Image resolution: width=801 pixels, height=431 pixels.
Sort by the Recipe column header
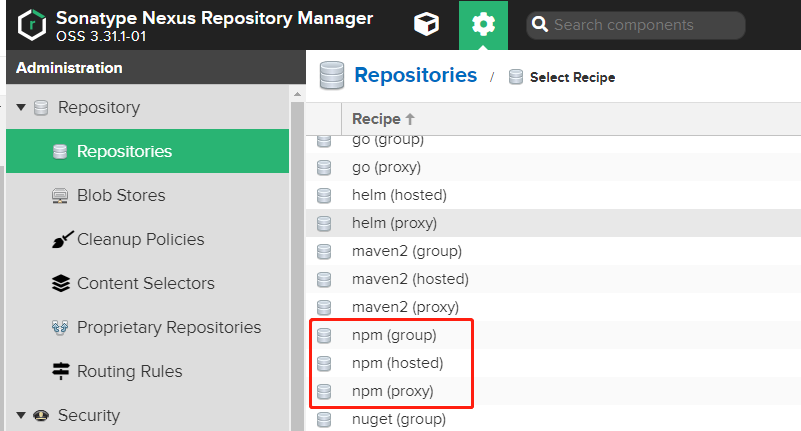(383, 119)
